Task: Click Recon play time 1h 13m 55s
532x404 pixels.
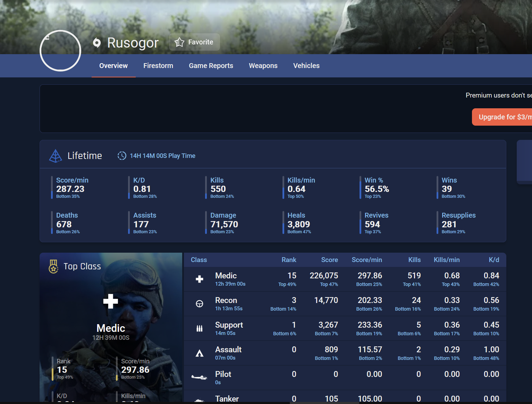Action: tap(229, 309)
